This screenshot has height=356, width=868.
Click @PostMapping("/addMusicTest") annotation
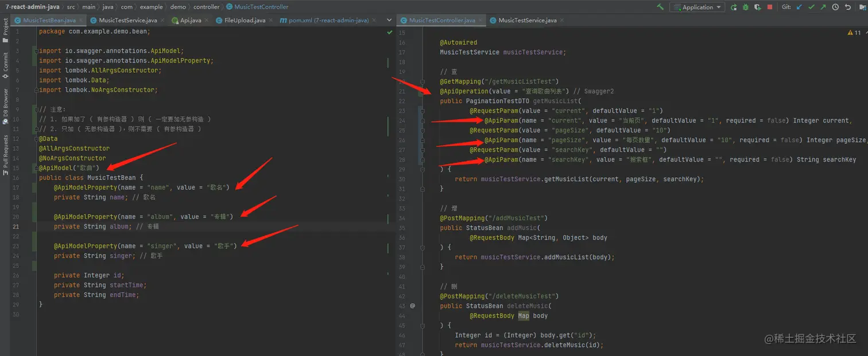click(x=494, y=218)
